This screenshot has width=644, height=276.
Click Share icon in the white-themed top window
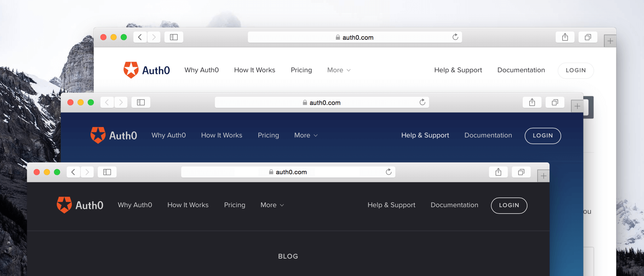(565, 37)
